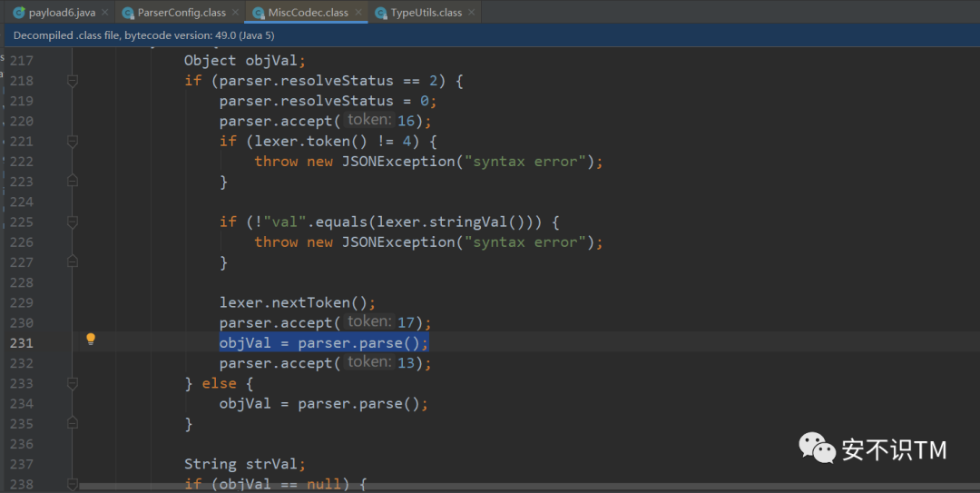
Task: Click line number 220 in the gutter
Action: [21, 122]
